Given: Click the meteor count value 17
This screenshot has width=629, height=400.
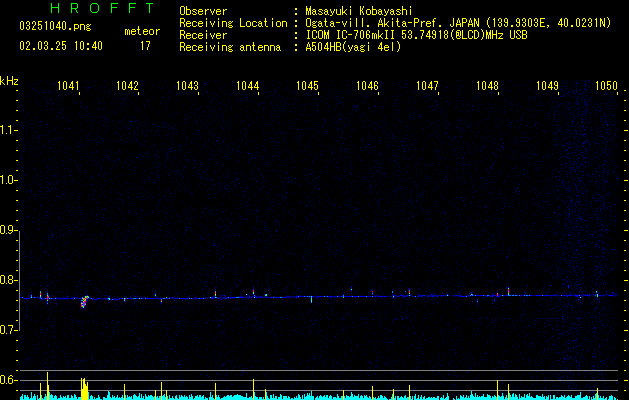Looking at the screenshot, I should point(145,46).
